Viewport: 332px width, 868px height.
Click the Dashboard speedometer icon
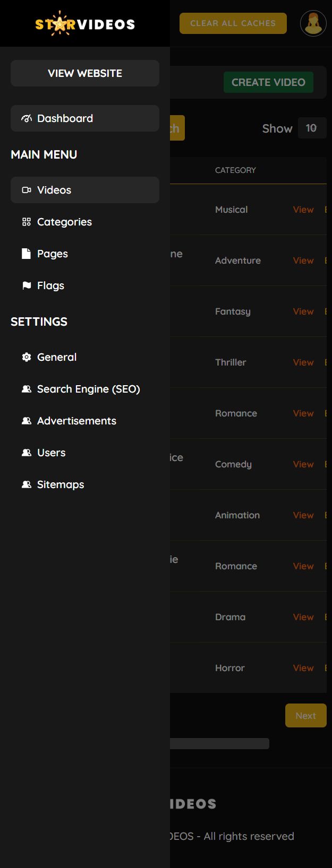click(x=27, y=118)
